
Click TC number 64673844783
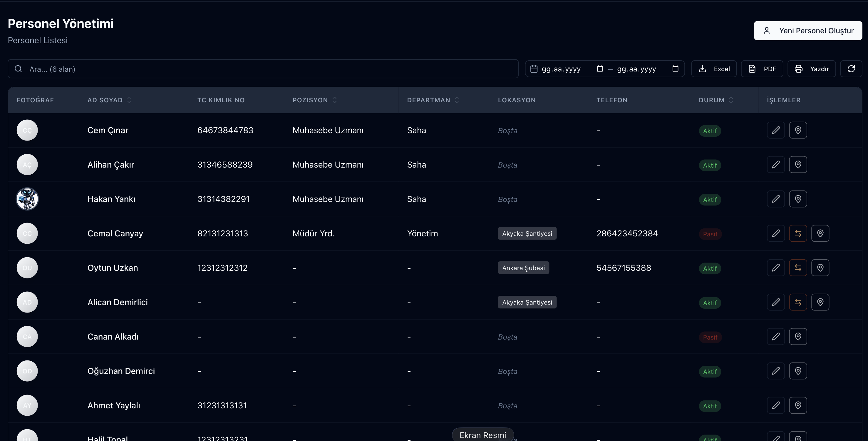(x=225, y=130)
